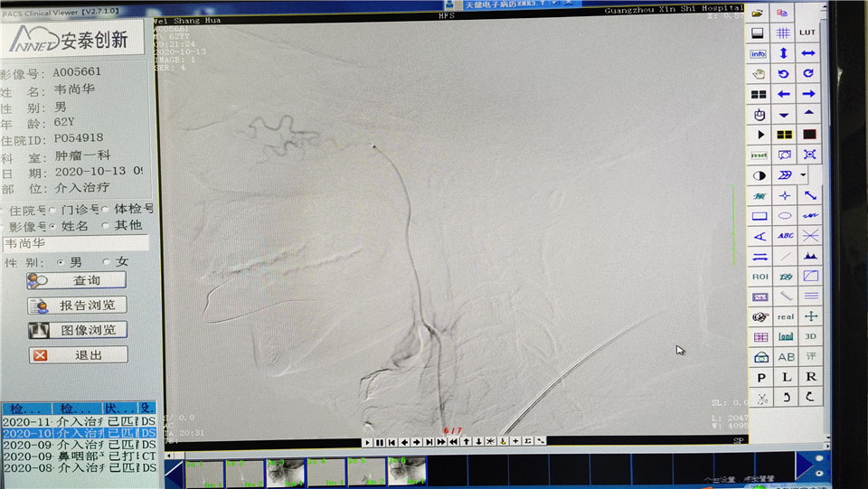Click the patient name search field
The width and height of the screenshot is (868, 489).
(76, 243)
